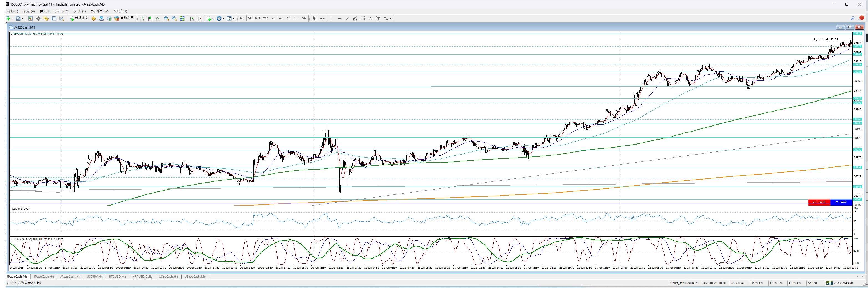
Task: Expand the arrows objects dropdown arrow
Action: 390,19
